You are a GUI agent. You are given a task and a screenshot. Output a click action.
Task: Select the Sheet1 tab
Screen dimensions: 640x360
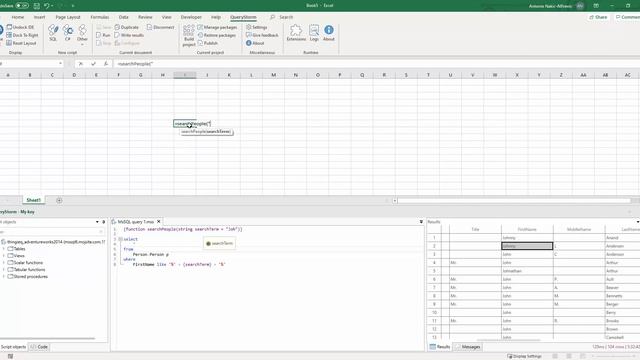tap(33, 200)
